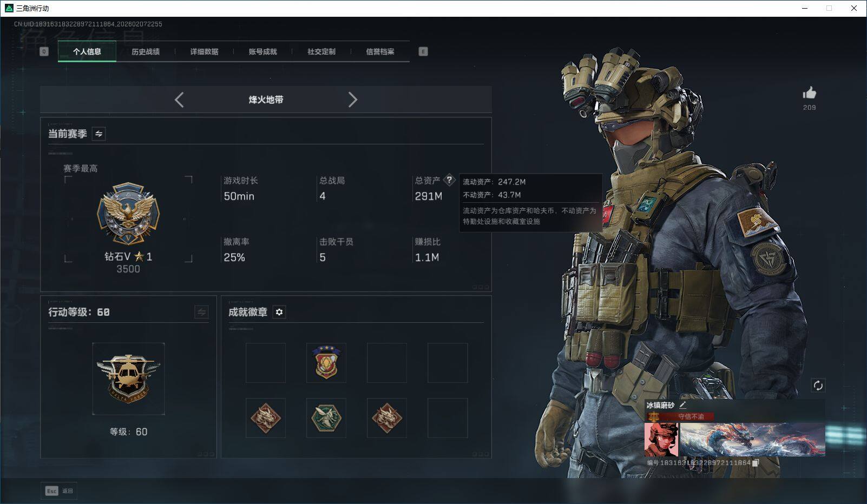Click the pencil edit icon beside 冰镇磨砂
The width and height of the screenshot is (867, 504).
coord(684,404)
